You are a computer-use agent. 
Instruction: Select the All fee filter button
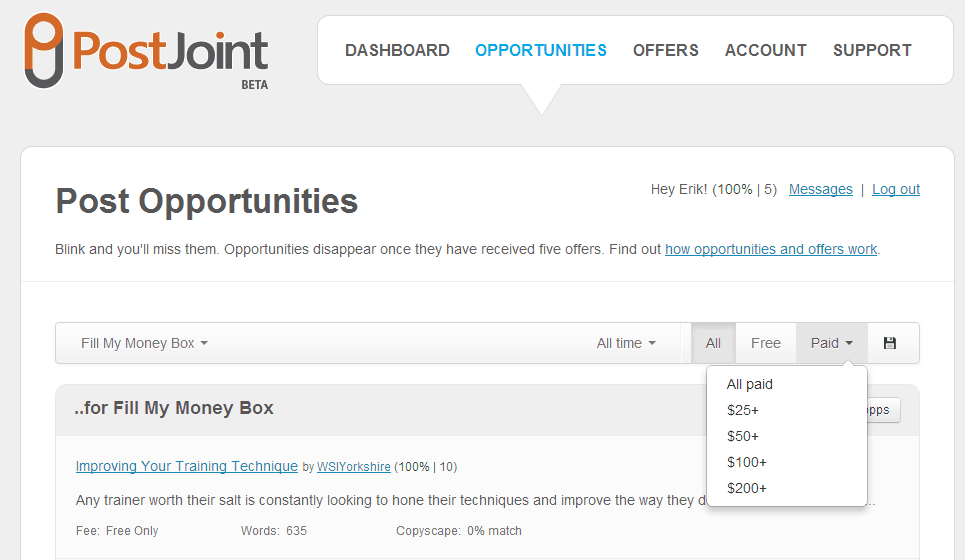(713, 343)
